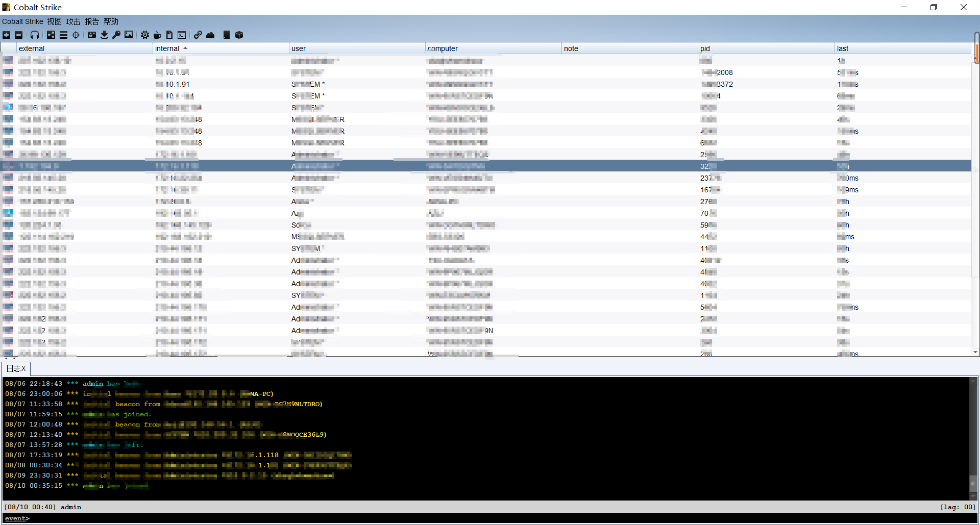The width and height of the screenshot is (980, 525).
Task: Open Downloaded files icon
Action: (104, 35)
